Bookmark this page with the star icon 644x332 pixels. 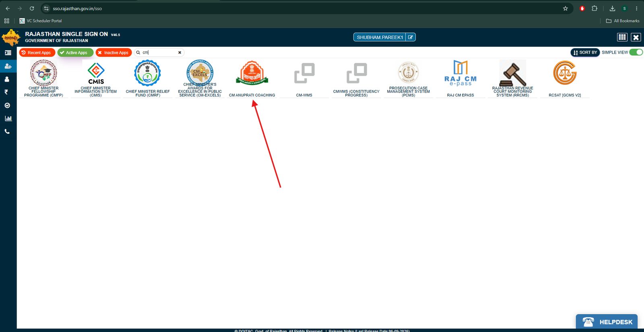566,8
